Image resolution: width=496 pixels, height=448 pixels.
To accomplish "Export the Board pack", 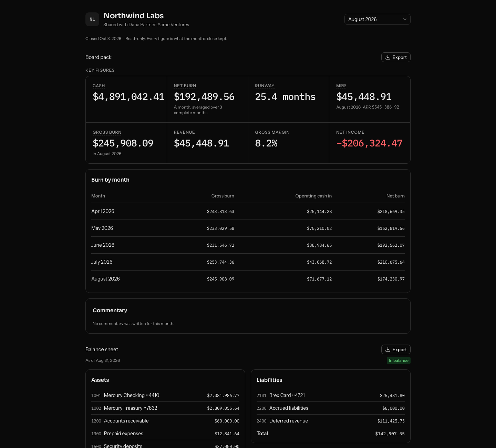I will [x=396, y=57].
